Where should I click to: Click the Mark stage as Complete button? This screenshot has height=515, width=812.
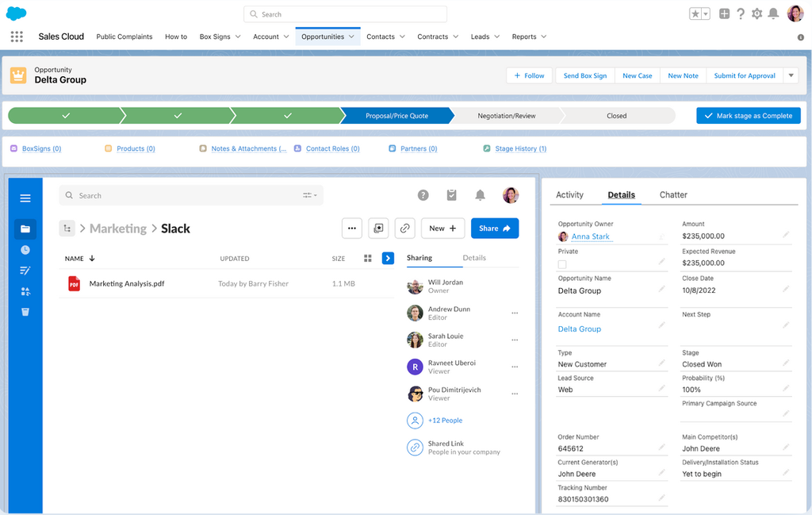748,116
